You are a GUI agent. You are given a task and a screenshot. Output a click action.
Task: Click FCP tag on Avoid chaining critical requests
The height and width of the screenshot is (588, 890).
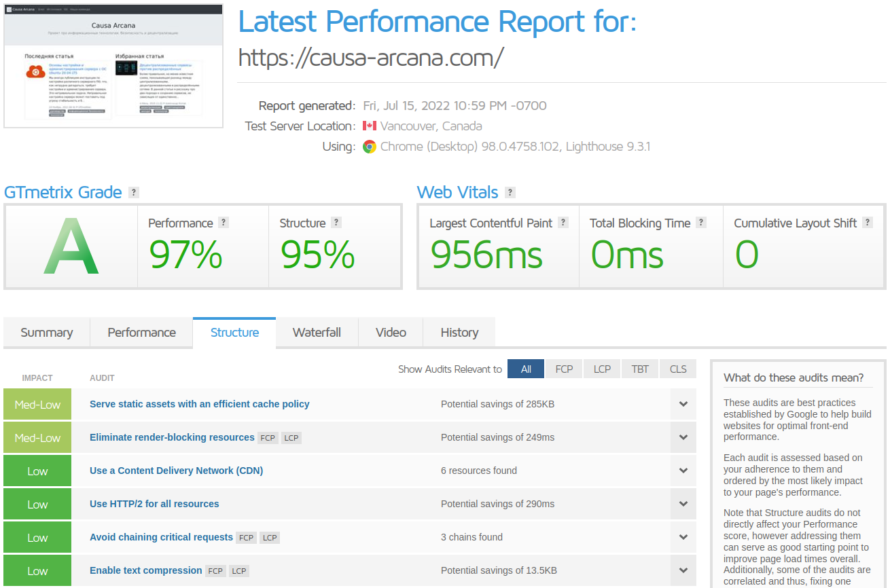247,538
